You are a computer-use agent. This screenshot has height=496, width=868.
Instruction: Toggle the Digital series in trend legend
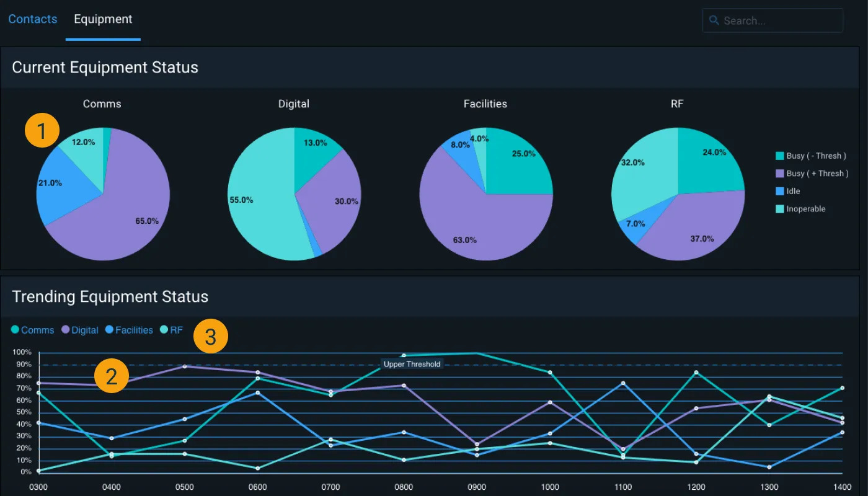(80, 330)
